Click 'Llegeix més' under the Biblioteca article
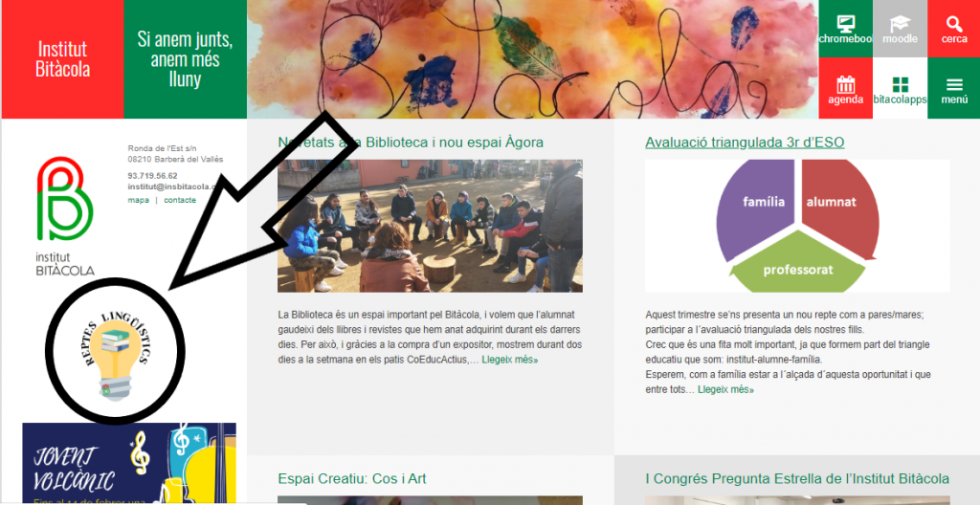Image resolution: width=980 pixels, height=505 pixels. point(510,360)
